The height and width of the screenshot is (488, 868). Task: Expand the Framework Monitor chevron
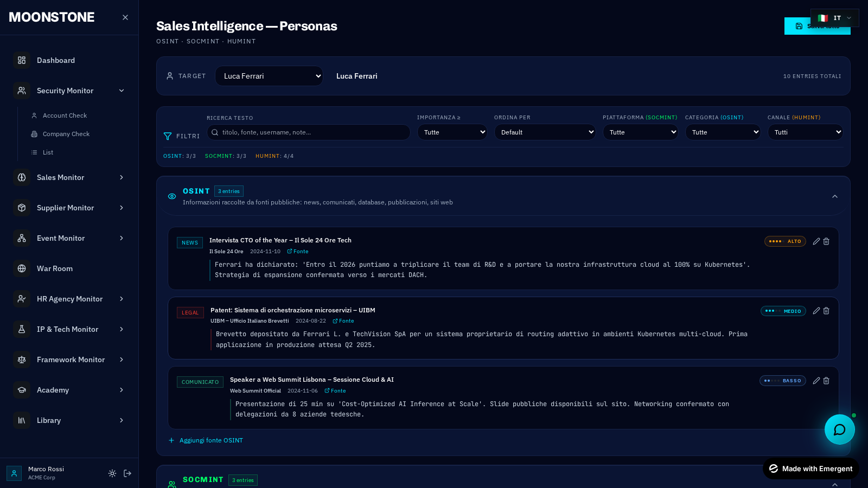(x=122, y=359)
